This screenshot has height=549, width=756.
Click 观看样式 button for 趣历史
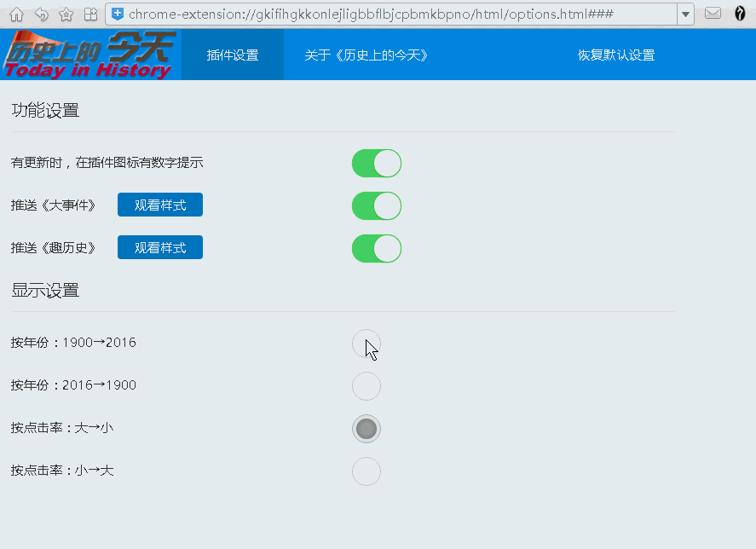[160, 247]
